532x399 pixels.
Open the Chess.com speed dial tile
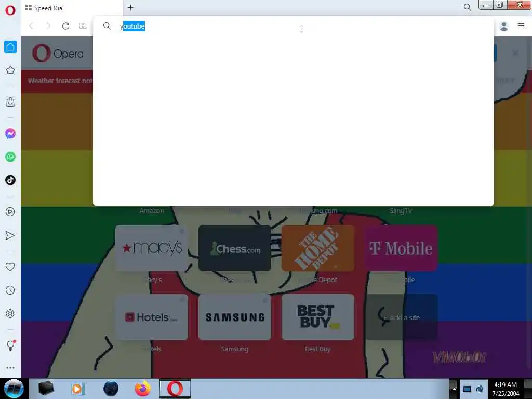click(x=235, y=248)
